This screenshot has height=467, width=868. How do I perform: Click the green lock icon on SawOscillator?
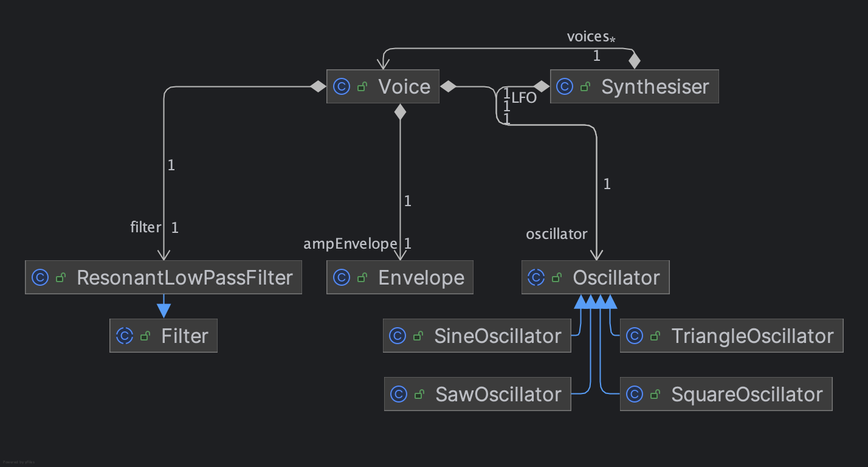point(419,395)
